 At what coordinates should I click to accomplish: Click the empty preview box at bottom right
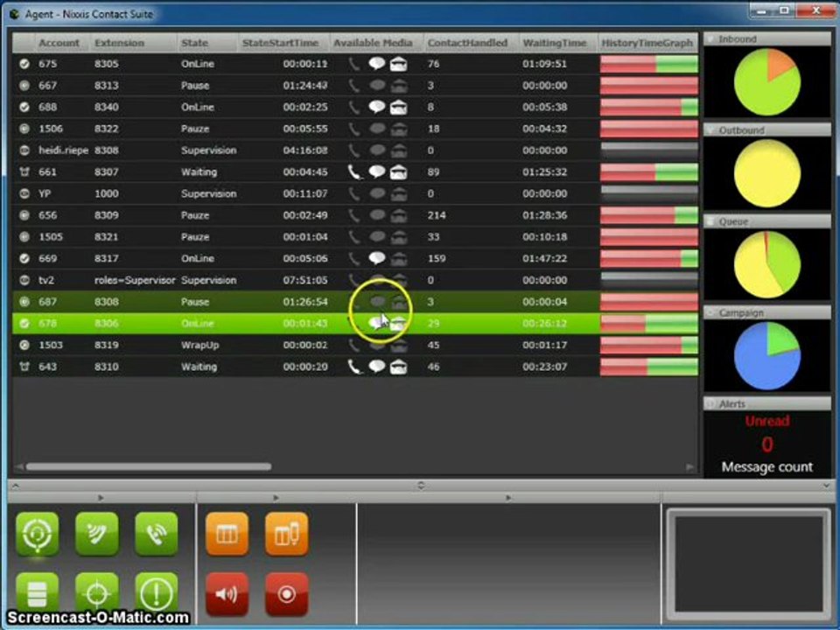pos(748,563)
